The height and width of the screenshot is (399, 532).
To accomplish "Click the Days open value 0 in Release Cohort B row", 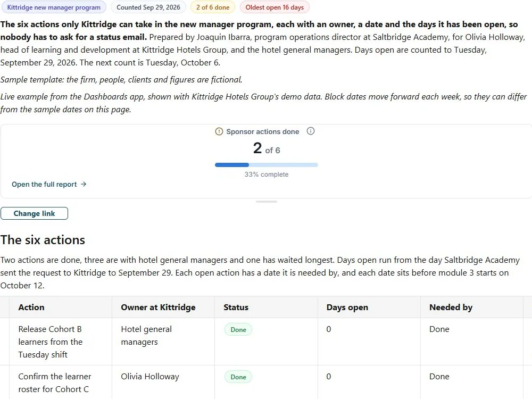I will pyautogui.click(x=328, y=329).
